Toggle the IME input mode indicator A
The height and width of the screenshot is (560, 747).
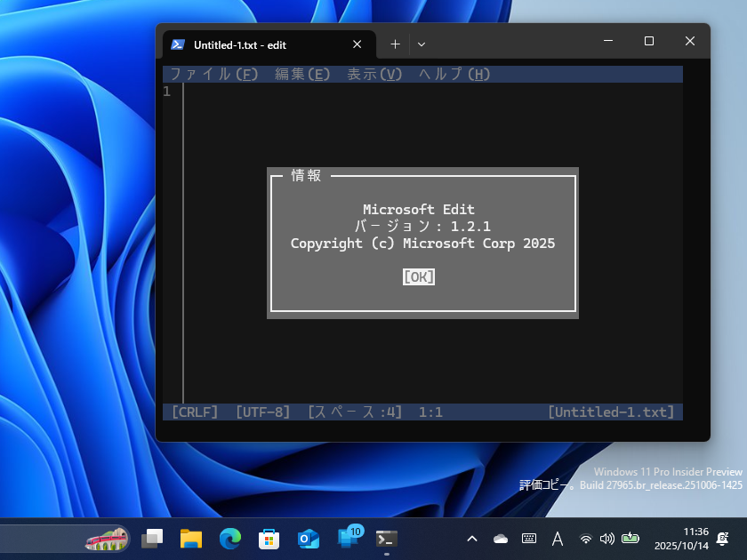[558, 538]
